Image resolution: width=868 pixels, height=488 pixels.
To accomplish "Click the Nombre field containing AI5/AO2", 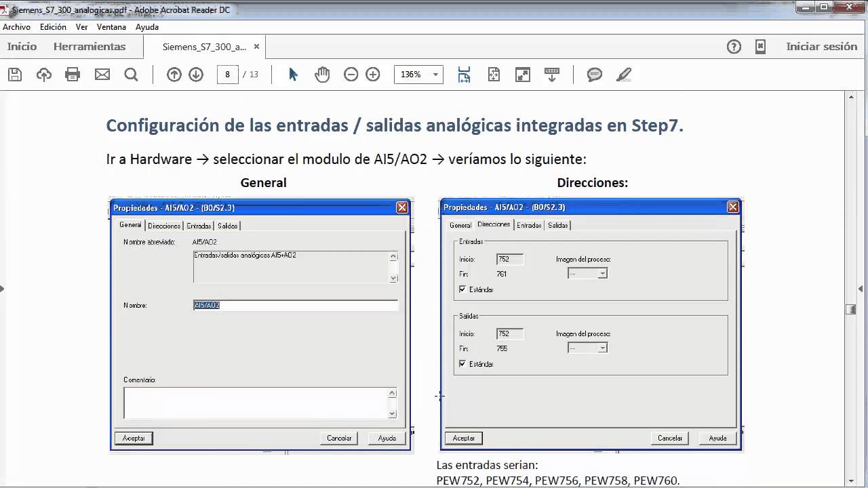I will click(x=295, y=306).
